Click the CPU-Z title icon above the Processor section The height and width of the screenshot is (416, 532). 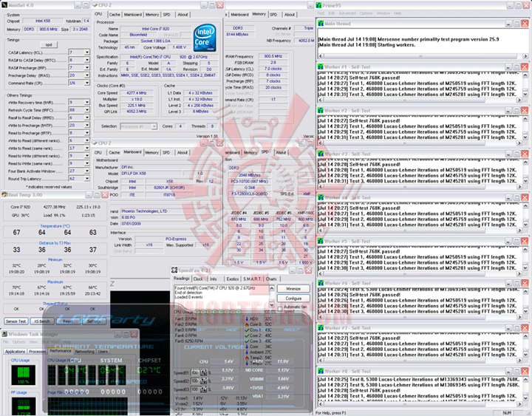(x=95, y=5)
